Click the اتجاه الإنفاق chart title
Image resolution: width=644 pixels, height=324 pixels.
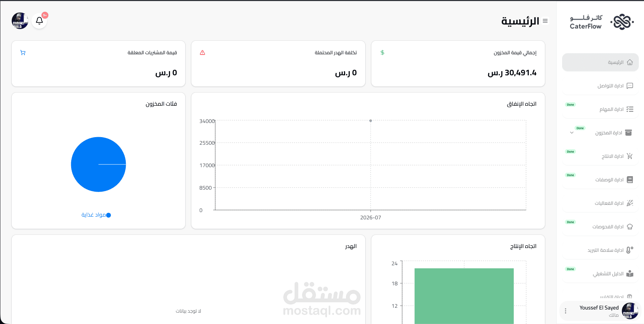[522, 104]
